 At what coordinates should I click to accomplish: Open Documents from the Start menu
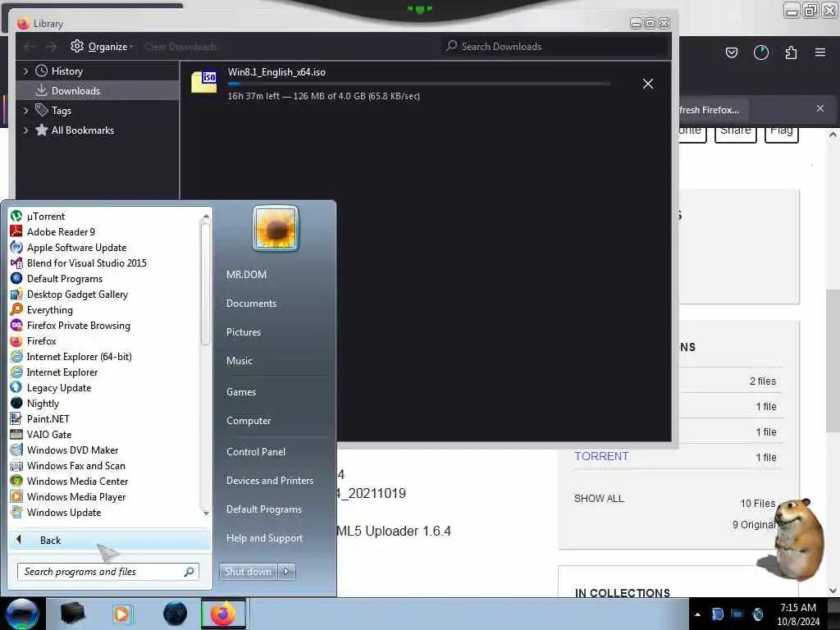[251, 303]
